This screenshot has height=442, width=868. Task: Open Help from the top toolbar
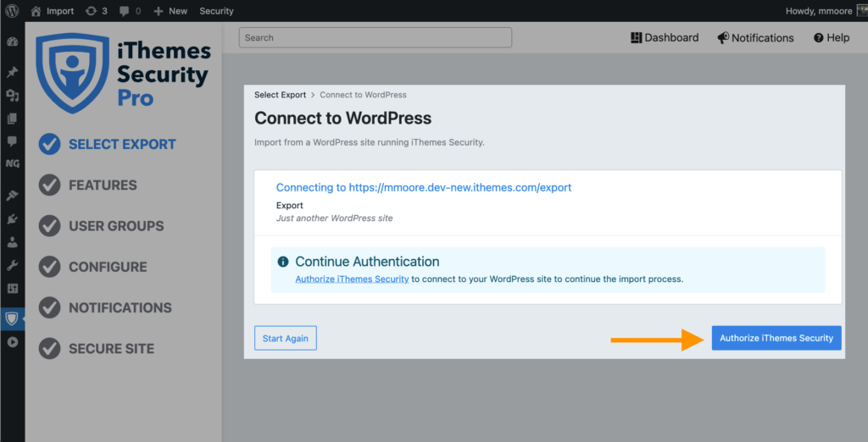pos(832,37)
